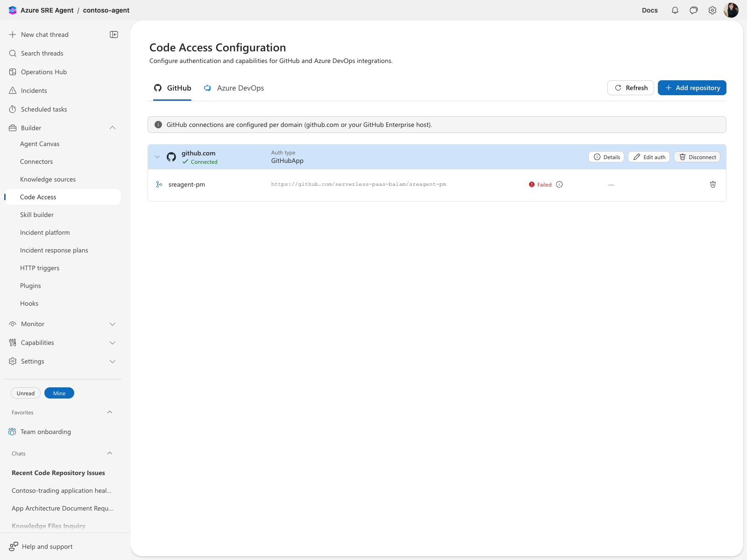This screenshot has height=560, width=747.
Task: Collapse the github.com connection row chevron
Action: (x=157, y=157)
